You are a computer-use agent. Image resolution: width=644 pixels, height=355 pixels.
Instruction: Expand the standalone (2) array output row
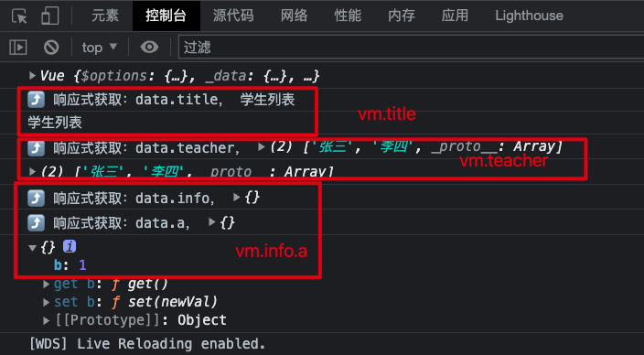[x=32, y=171]
